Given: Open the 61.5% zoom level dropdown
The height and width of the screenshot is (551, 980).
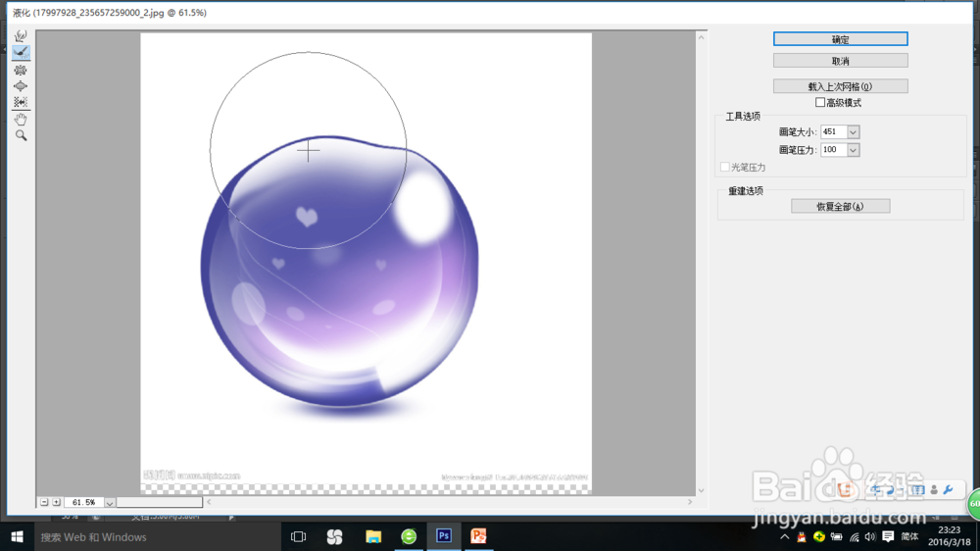Looking at the screenshot, I should tap(110, 502).
